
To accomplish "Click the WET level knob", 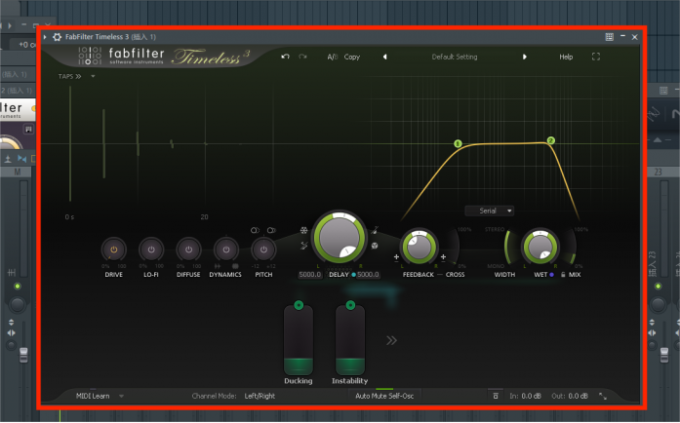I will (x=540, y=247).
